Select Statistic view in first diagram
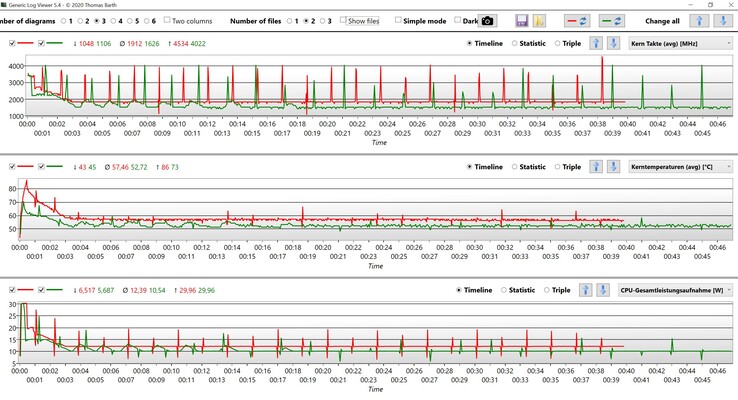This screenshot has width=738, height=400. (x=516, y=44)
